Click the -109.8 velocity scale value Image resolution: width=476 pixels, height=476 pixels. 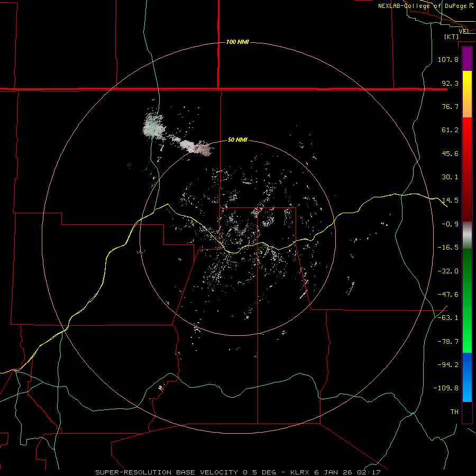click(x=446, y=388)
